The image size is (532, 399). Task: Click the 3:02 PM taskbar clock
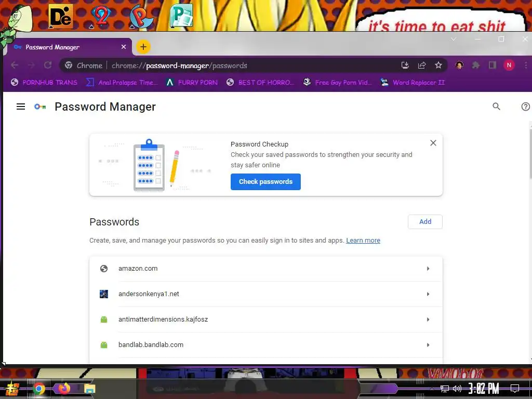pyautogui.click(x=484, y=389)
